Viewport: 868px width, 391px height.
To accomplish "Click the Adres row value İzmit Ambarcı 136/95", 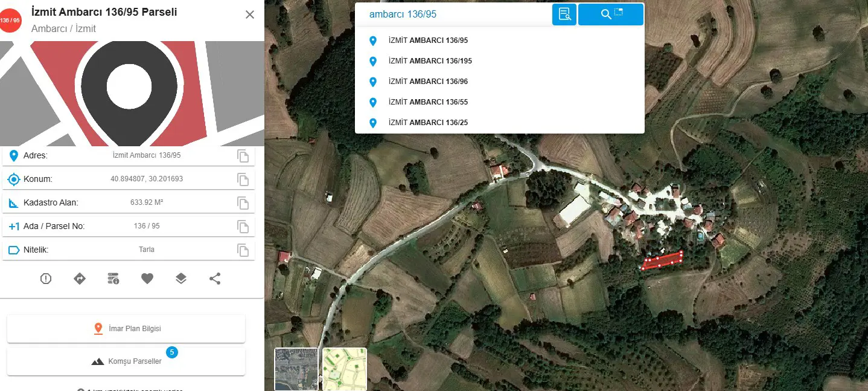I will click(147, 155).
